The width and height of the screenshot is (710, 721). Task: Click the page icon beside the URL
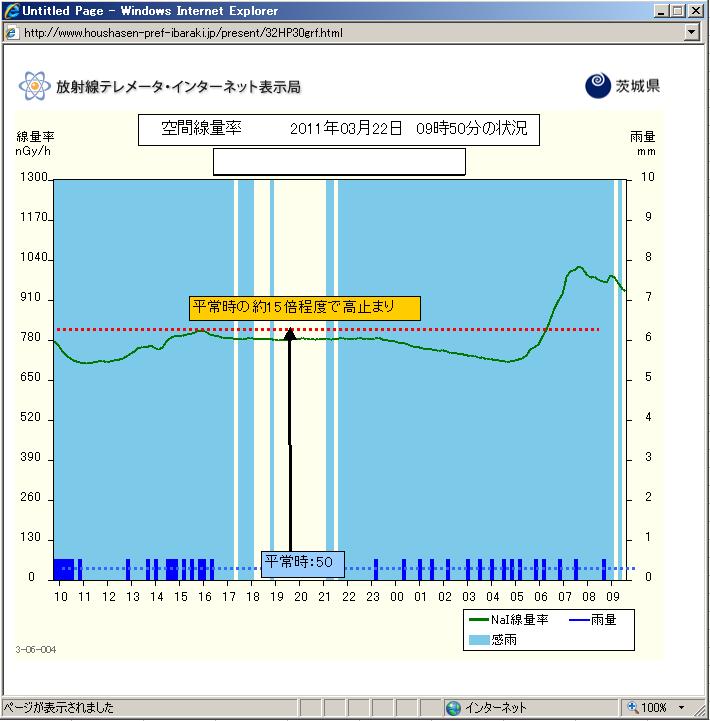coord(11,32)
